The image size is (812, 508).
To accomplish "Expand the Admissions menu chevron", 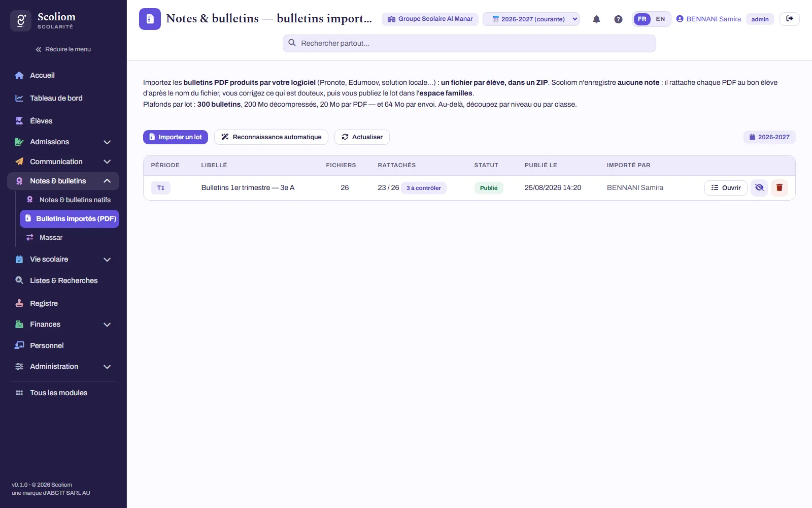I will coord(107,142).
